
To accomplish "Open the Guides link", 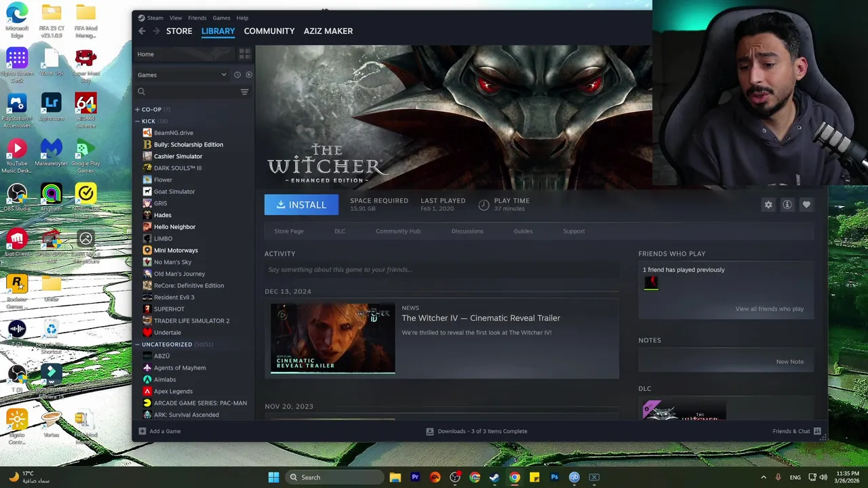I will (x=523, y=231).
